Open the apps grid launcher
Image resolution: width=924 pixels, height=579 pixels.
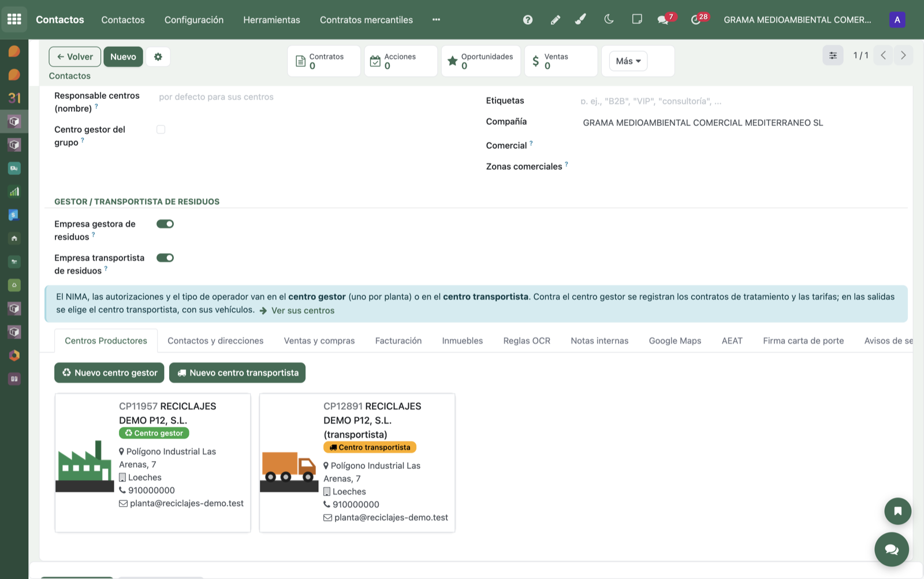(14, 20)
